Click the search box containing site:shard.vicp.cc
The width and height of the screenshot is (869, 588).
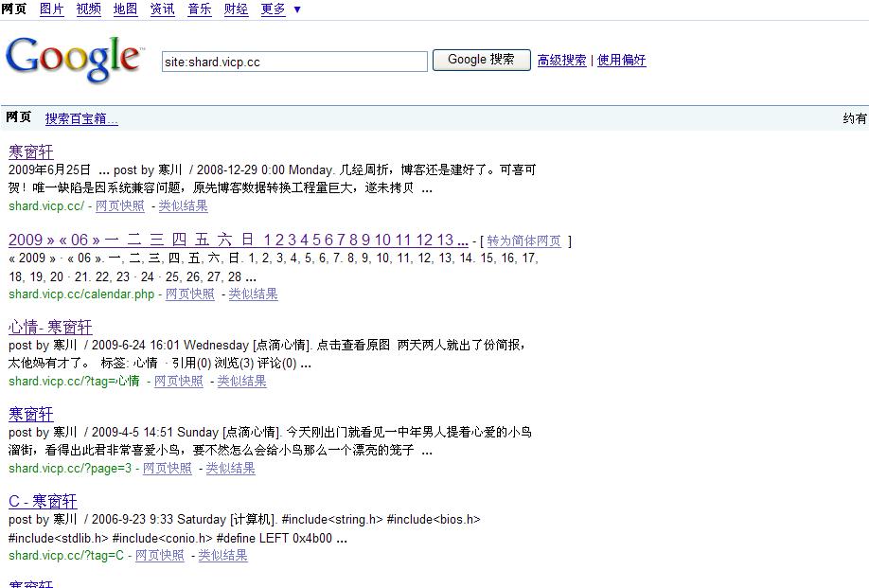294,62
